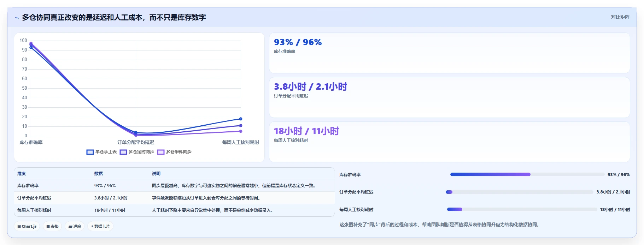Select table row cell 订单分配平均延迟
Image resolution: width=644 pixels, height=245 pixels.
[x=34, y=198]
